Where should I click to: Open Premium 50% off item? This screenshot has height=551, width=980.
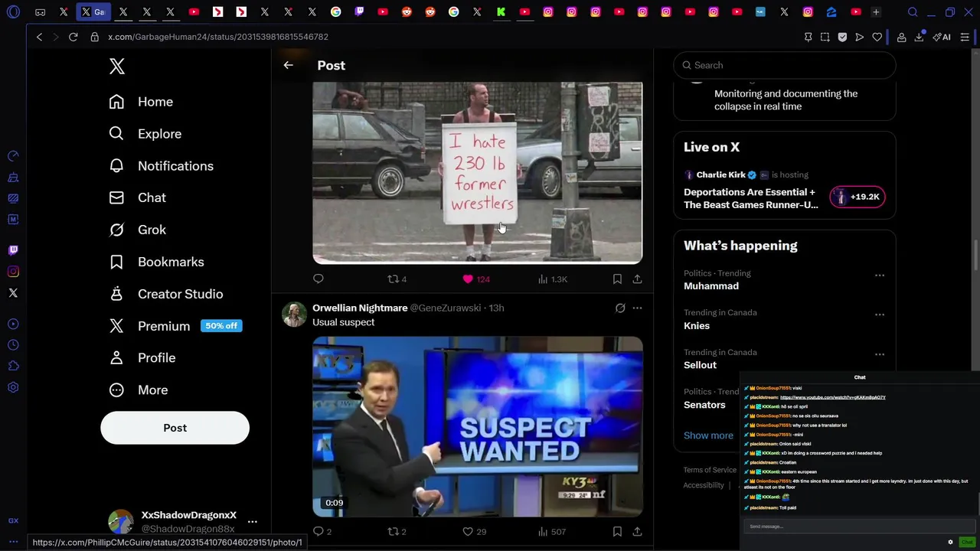[175, 326]
